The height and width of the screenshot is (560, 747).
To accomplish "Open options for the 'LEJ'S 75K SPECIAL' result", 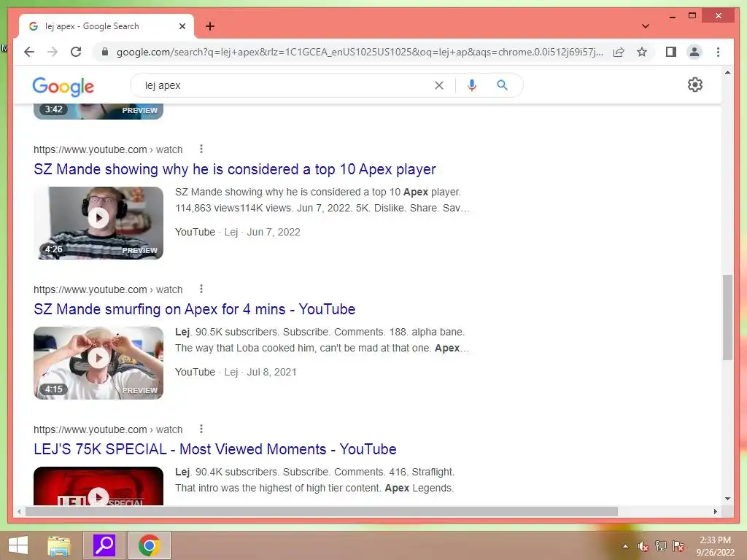I will (201, 429).
